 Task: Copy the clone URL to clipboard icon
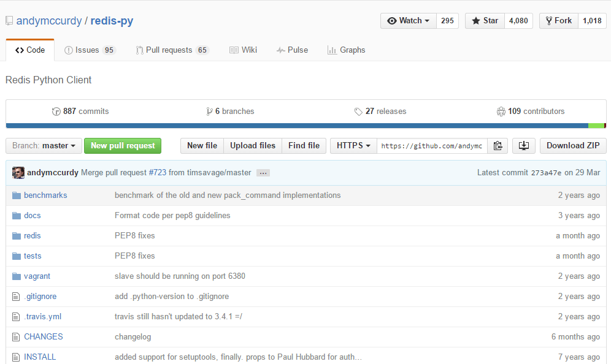click(x=498, y=146)
